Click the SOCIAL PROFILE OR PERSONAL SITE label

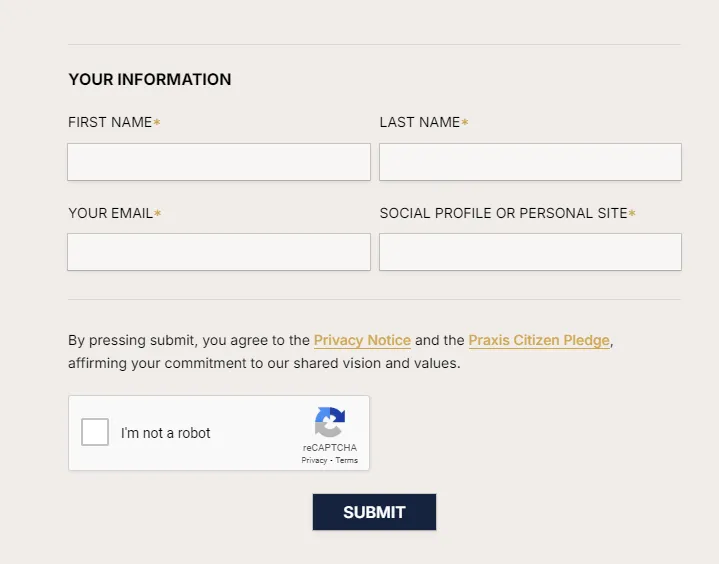503,213
